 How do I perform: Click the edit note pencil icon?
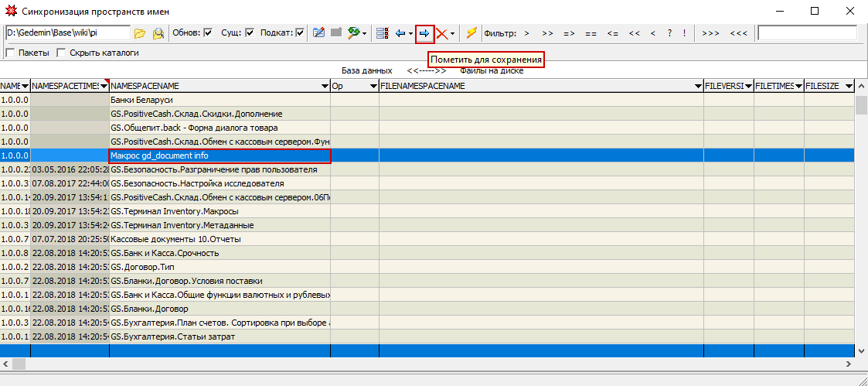point(318,33)
